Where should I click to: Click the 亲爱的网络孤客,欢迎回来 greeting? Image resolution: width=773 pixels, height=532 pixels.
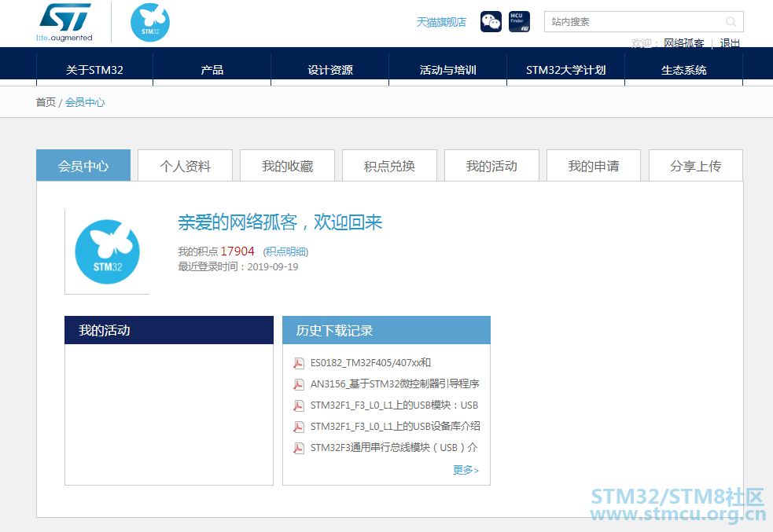point(280,222)
